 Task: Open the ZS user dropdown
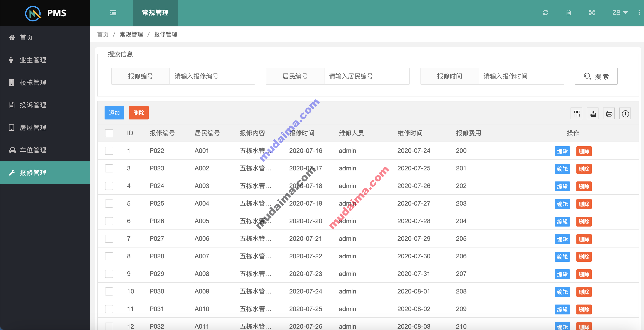pos(620,13)
